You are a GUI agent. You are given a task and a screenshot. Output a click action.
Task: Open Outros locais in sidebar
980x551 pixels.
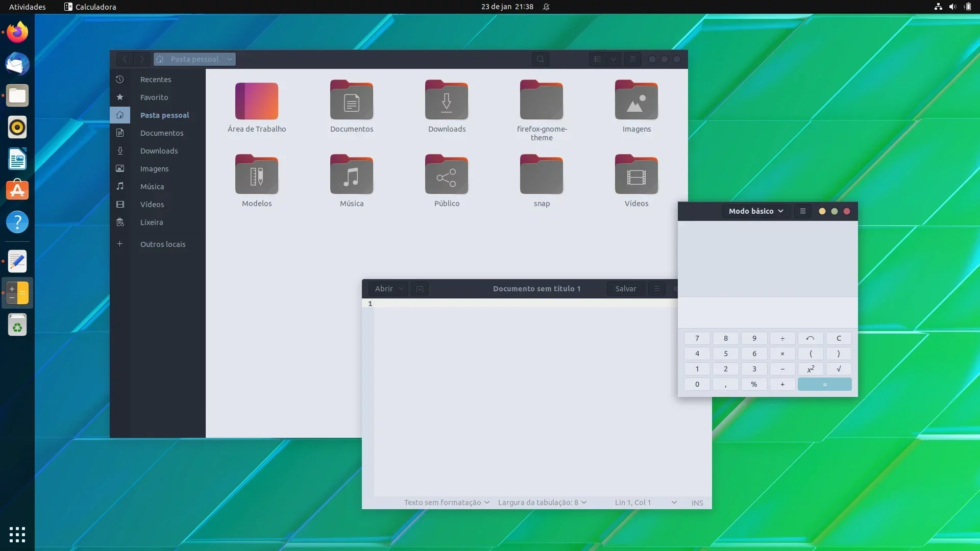pyautogui.click(x=158, y=244)
